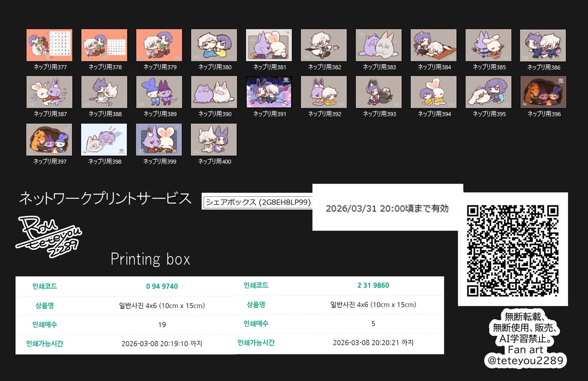588x381 pixels.
Task: Click the Fan art label
Action: click(x=526, y=350)
